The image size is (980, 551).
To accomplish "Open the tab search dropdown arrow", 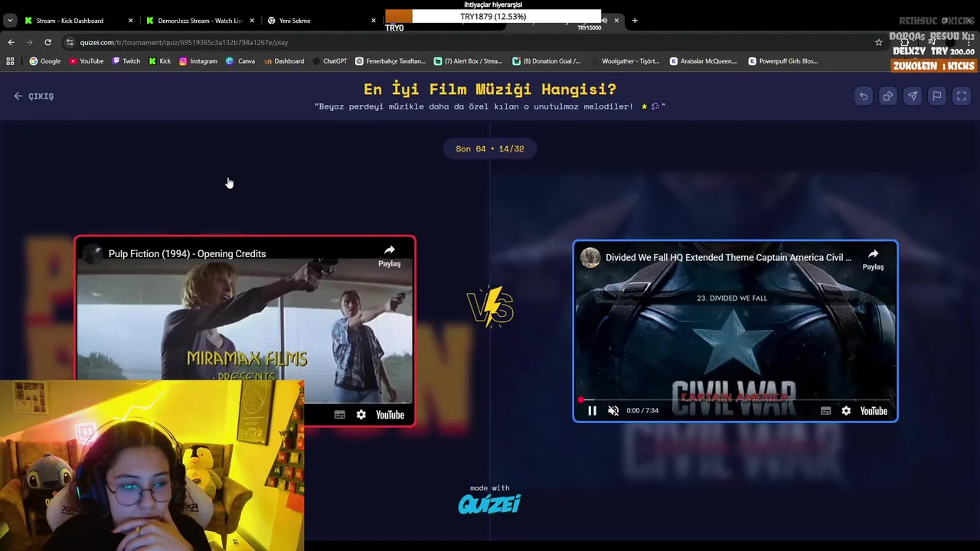I will click(x=10, y=21).
